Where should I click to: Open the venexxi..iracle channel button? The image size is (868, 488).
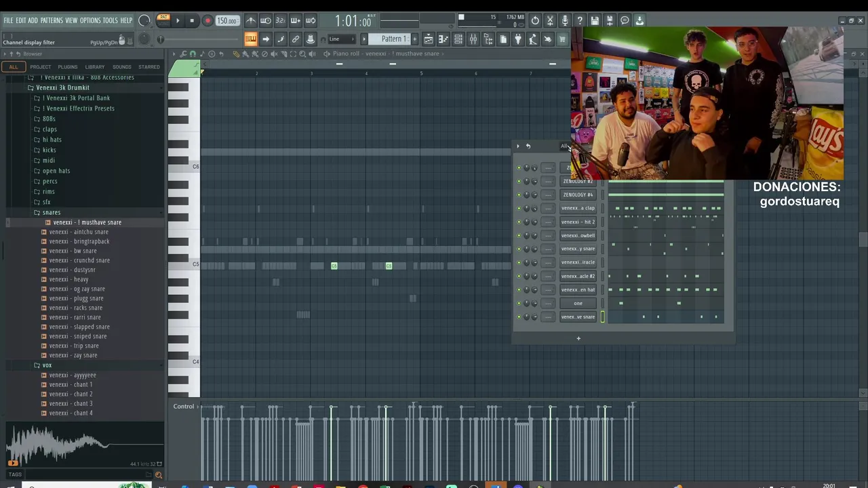click(x=578, y=263)
